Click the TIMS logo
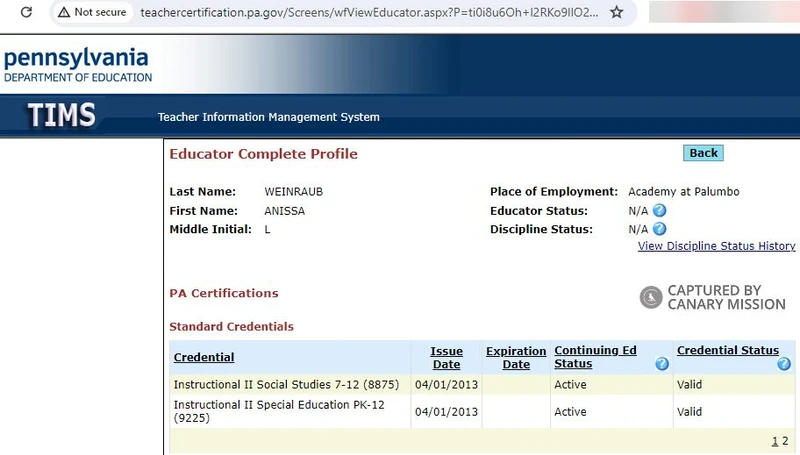Screen dimensions: 800x455 click(61, 115)
